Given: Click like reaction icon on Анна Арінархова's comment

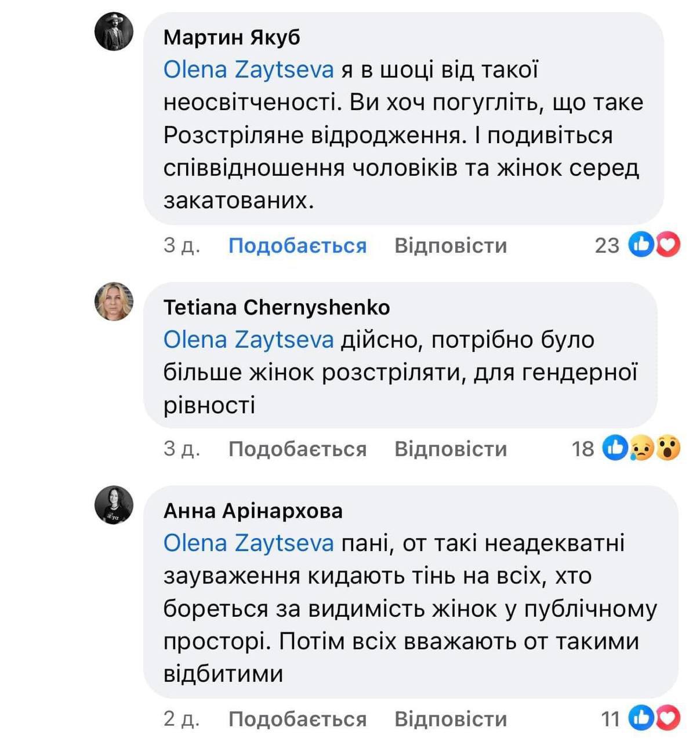Looking at the screenshot, I should [x=641, y=718].
